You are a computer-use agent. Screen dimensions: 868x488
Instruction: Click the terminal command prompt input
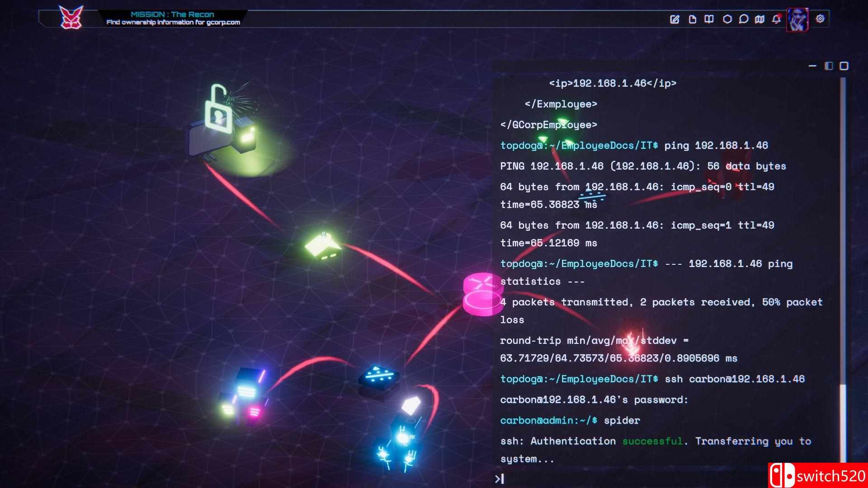coord(633,479)
